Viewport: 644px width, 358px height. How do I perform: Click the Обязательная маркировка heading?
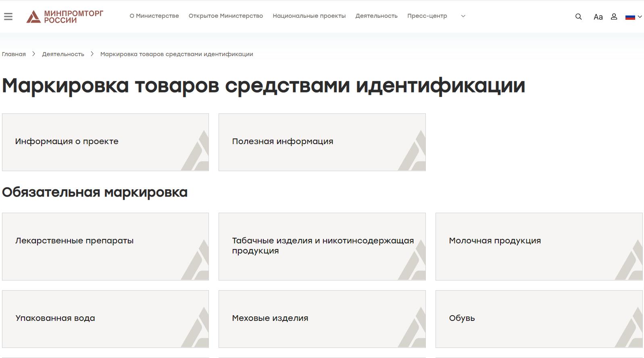[95, 193]
